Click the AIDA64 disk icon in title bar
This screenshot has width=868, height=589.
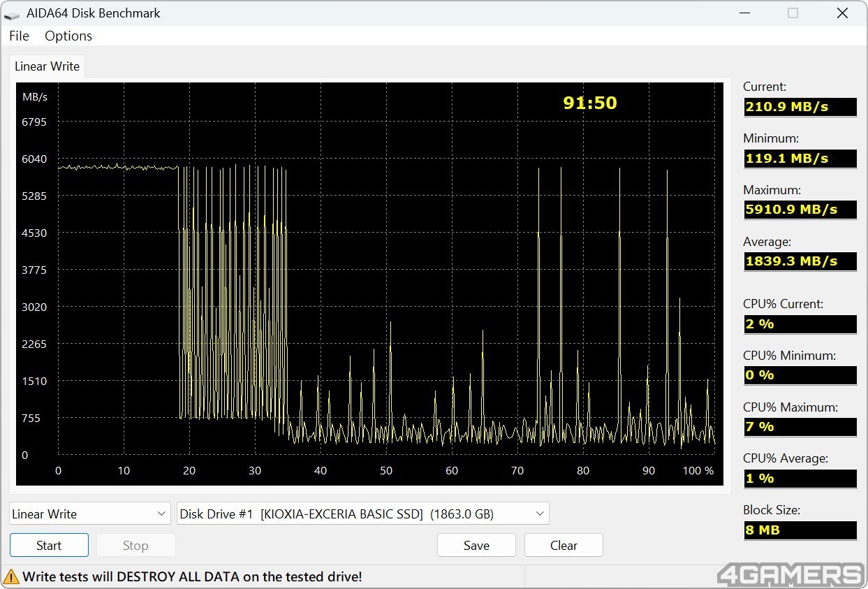click(12, 13)
